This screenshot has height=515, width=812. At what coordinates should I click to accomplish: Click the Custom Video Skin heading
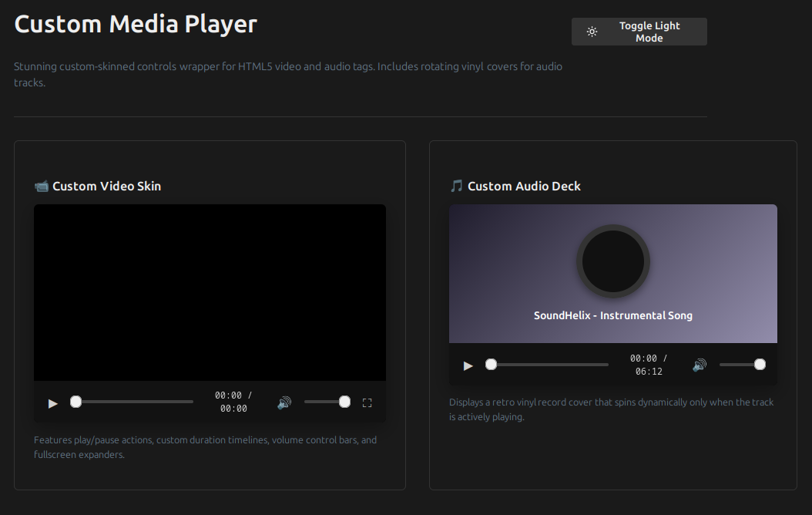click(x=106, y=186)
